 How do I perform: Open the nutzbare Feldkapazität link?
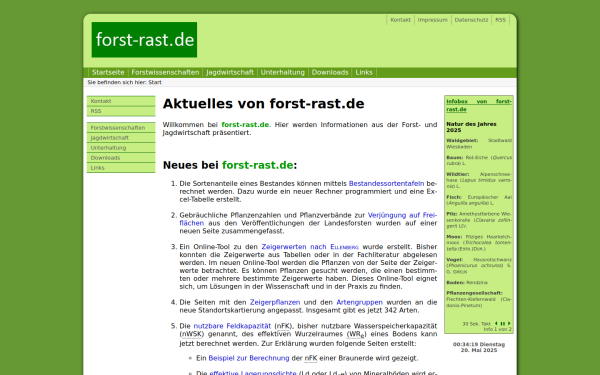tap(232, 326)
